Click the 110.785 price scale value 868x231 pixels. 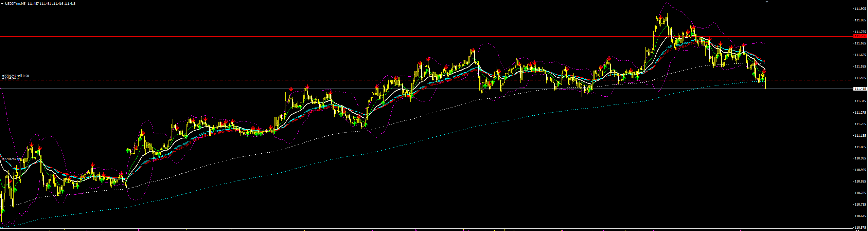pos(860,193)
